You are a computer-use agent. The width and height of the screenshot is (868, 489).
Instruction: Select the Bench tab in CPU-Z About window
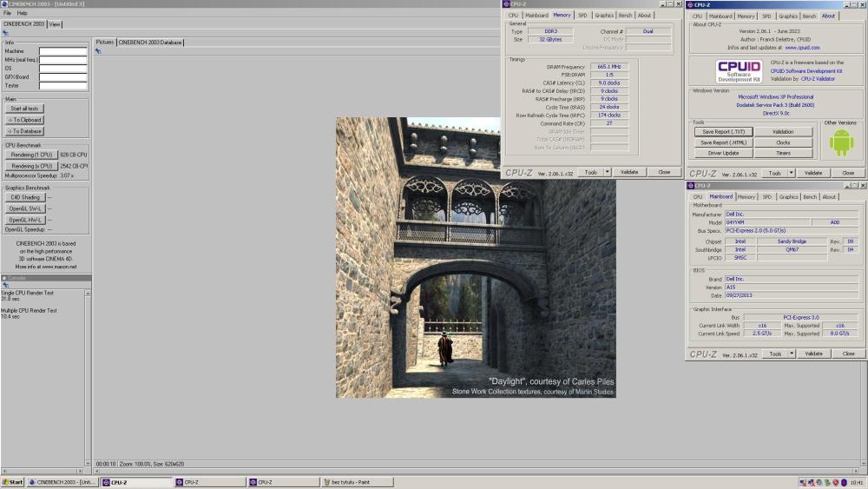point(809,16)
